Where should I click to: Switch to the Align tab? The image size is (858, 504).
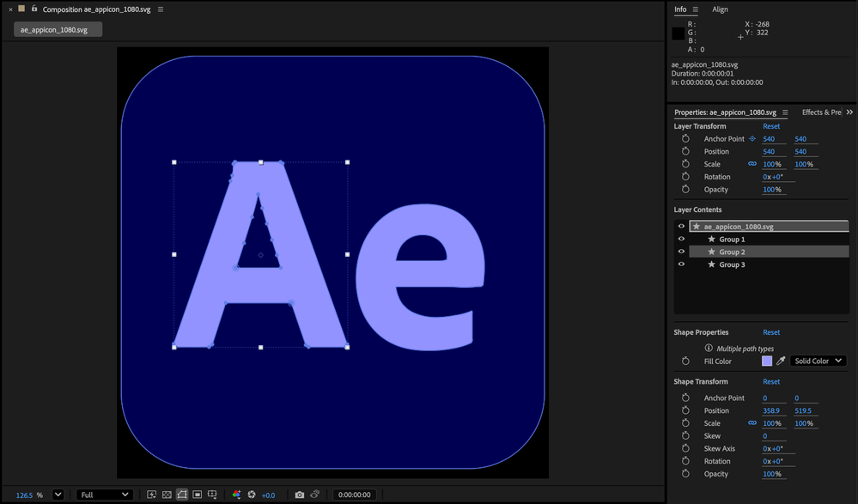coord(720,9)
